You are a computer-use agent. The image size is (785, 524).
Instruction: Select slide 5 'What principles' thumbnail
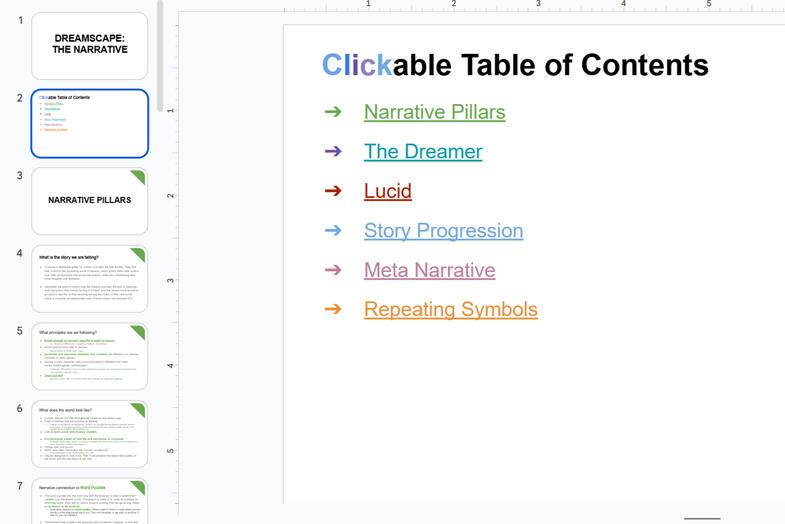[90, 356]
